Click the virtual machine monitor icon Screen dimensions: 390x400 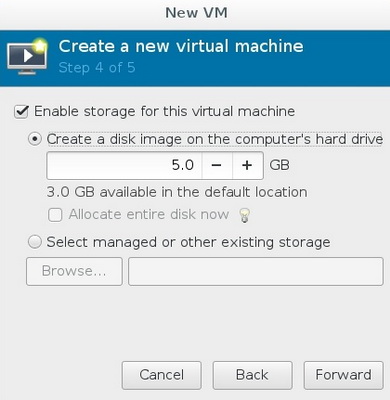coord(27,57)
